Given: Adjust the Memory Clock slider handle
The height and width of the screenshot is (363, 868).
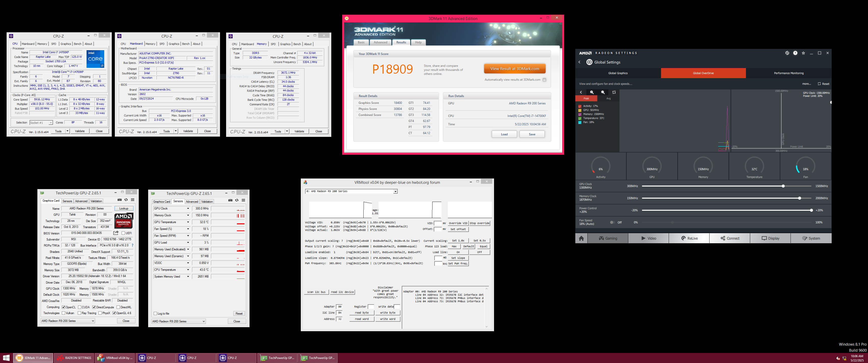Looking at the screenshot, I should [800, 198].
